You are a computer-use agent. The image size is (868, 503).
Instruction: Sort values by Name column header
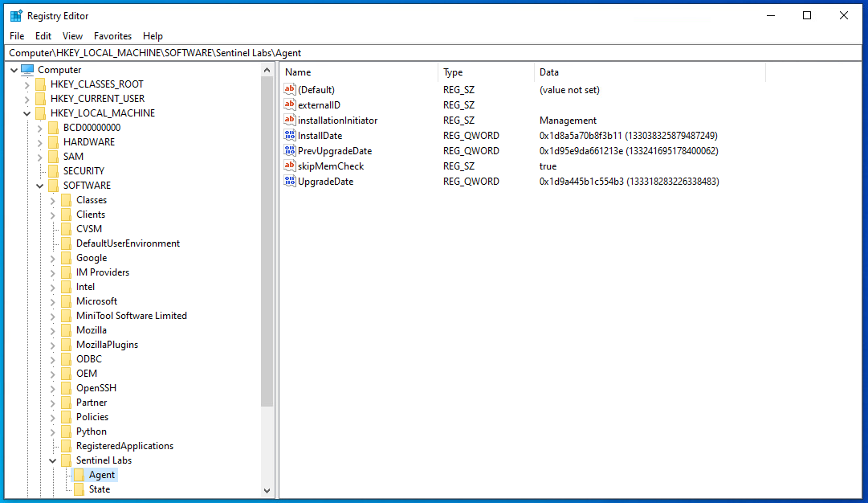(359, 72)
